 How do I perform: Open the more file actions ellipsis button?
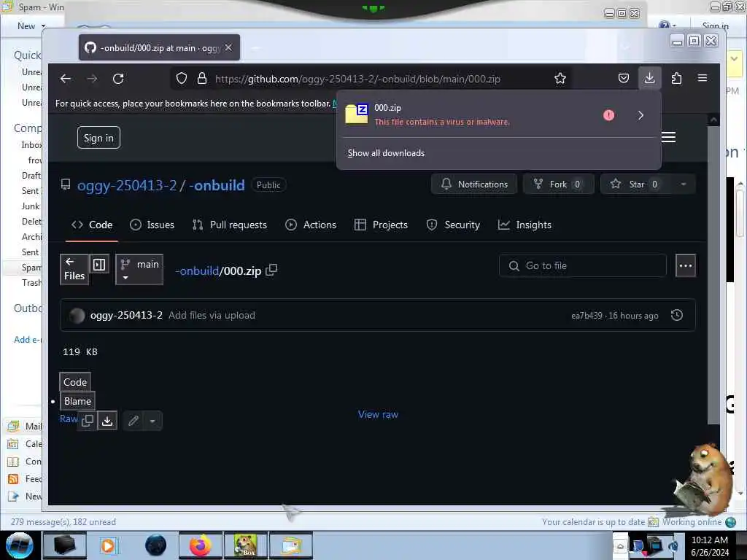pos(686,265)
